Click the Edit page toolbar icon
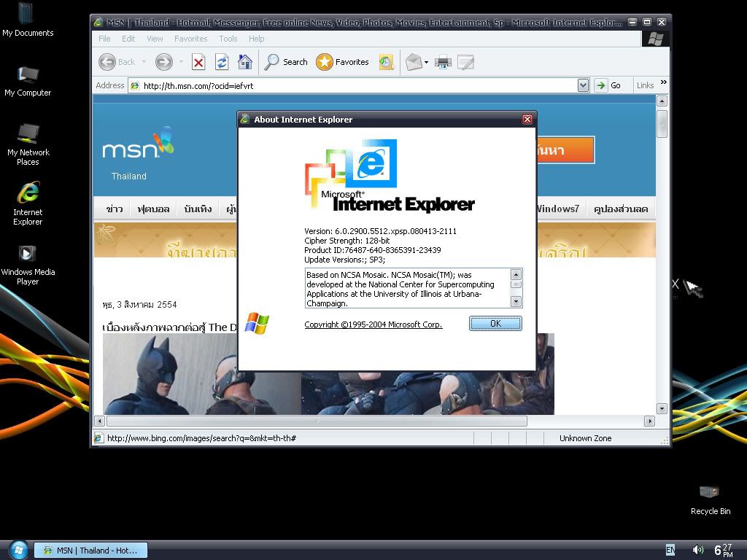This screenshot has width=747, height=560. (465, 62)
